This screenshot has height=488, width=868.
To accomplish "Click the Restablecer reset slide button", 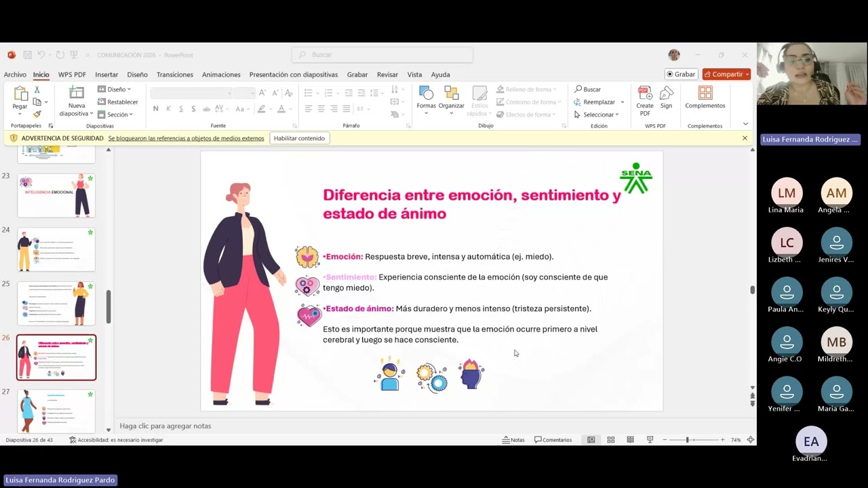I will (118, 102).
